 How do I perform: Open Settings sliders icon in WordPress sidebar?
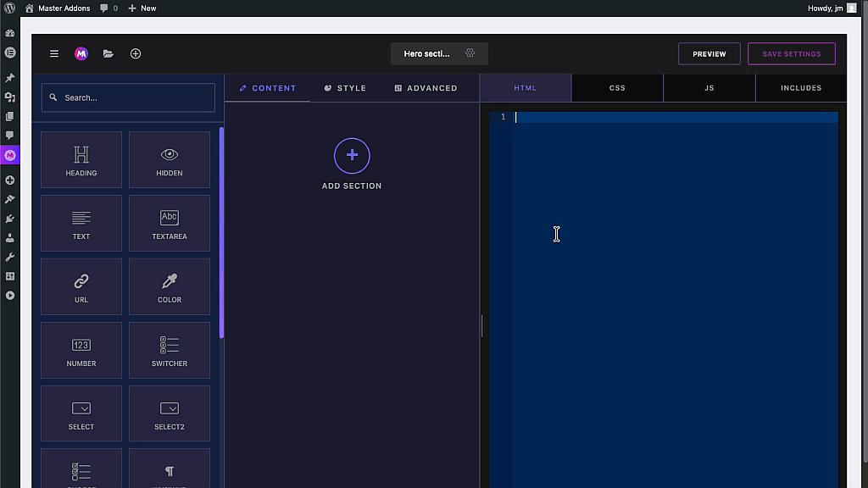[x=10, y=276]
